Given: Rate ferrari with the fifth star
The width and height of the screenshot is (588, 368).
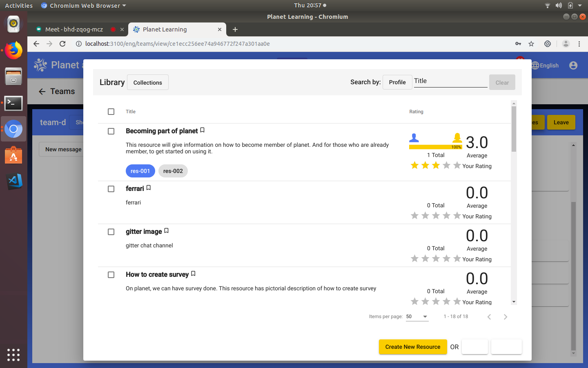Looking at the screenshot, I should point(457,215).
